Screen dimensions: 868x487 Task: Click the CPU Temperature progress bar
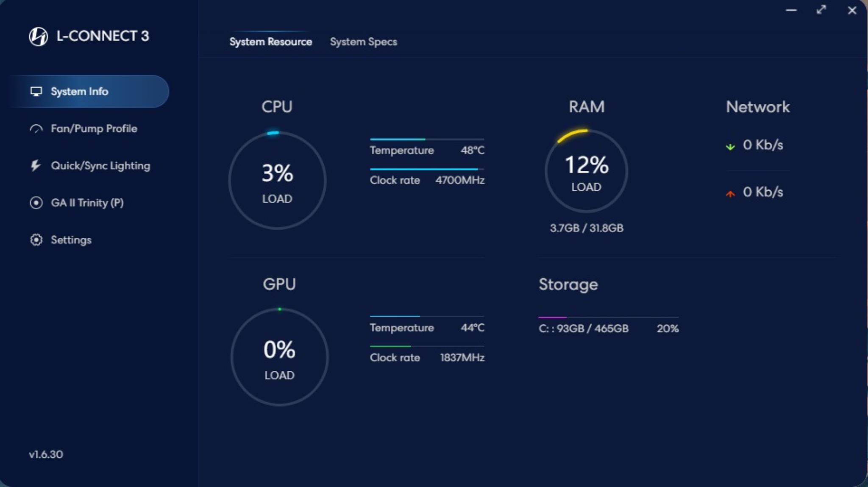(x=427, y=139)
